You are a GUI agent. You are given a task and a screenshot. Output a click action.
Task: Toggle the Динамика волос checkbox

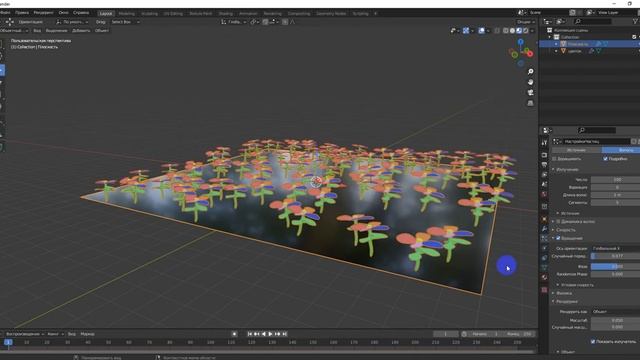click(558, 221)
